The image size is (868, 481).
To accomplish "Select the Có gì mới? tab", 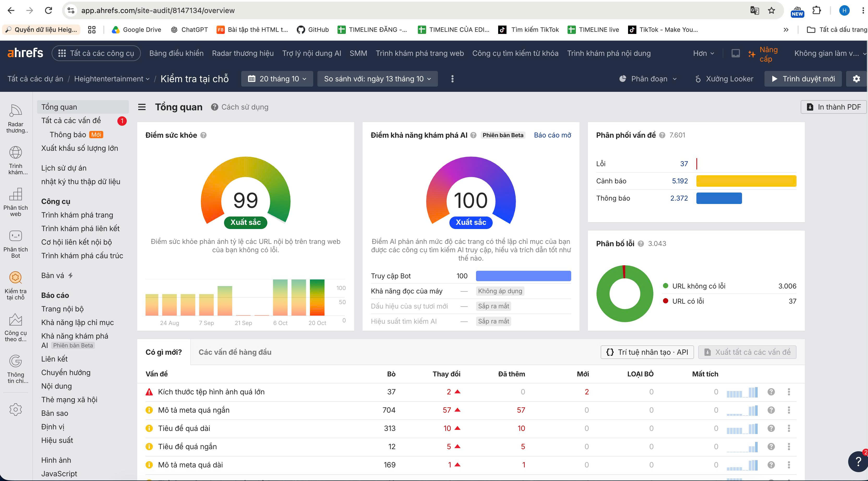I will (164, 352).
